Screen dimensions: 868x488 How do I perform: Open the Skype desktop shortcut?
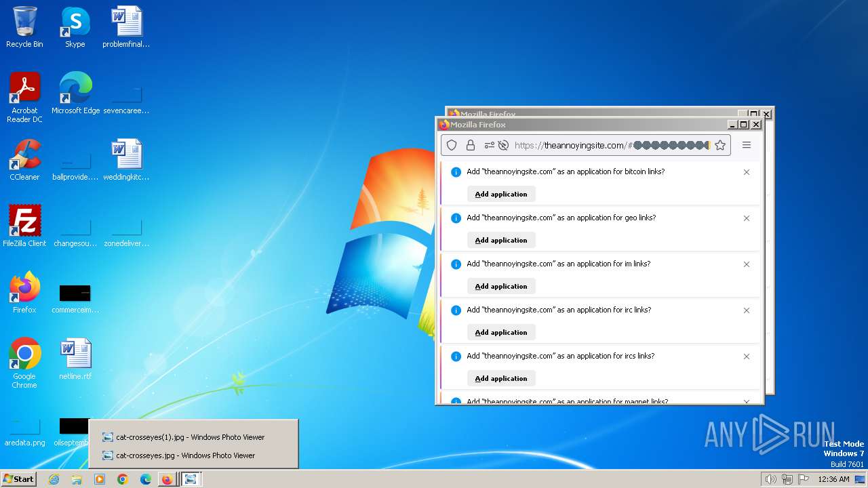click(x=75, y=27)
